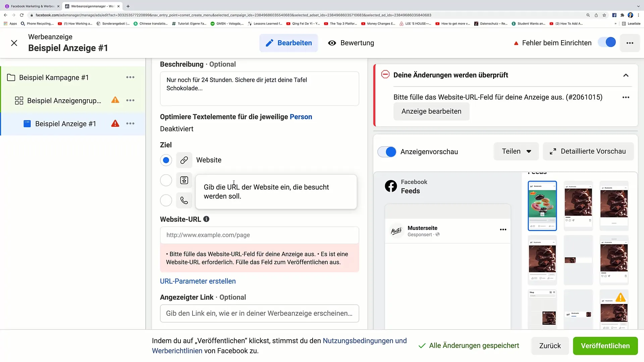Screen dimensions: 644x362
Task: Click into the Angezeigter Link input field
Action: (260, 313)
